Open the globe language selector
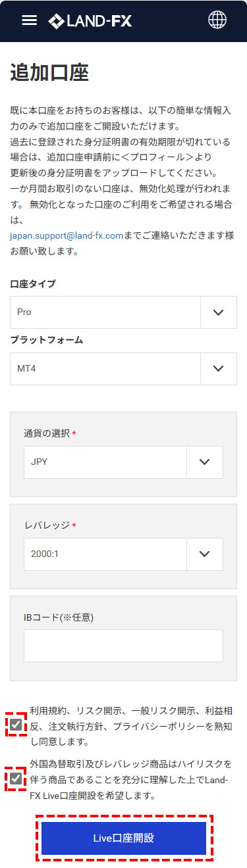 (x=217, y=20)
